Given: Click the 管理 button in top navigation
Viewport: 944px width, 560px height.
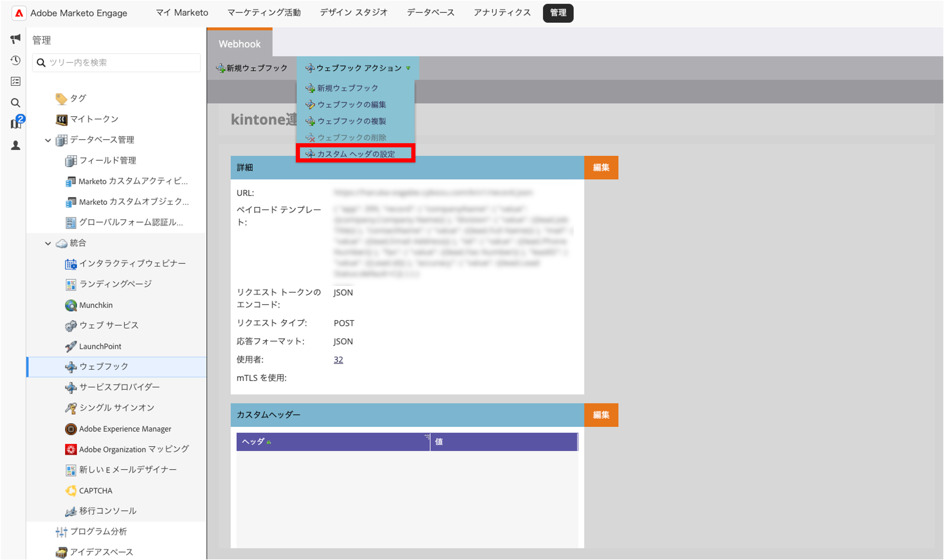Looking at the screenshot, I should pyautogui.click(x=558, y=13).
